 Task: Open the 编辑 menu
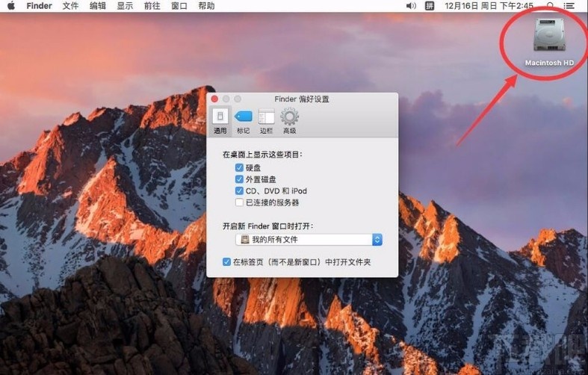(97, 6)
